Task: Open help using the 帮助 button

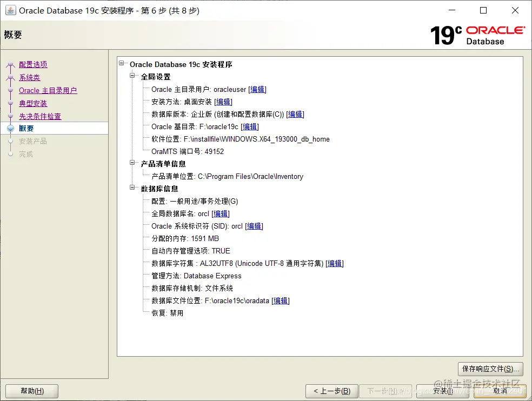Action: click(x=31, y=390)
